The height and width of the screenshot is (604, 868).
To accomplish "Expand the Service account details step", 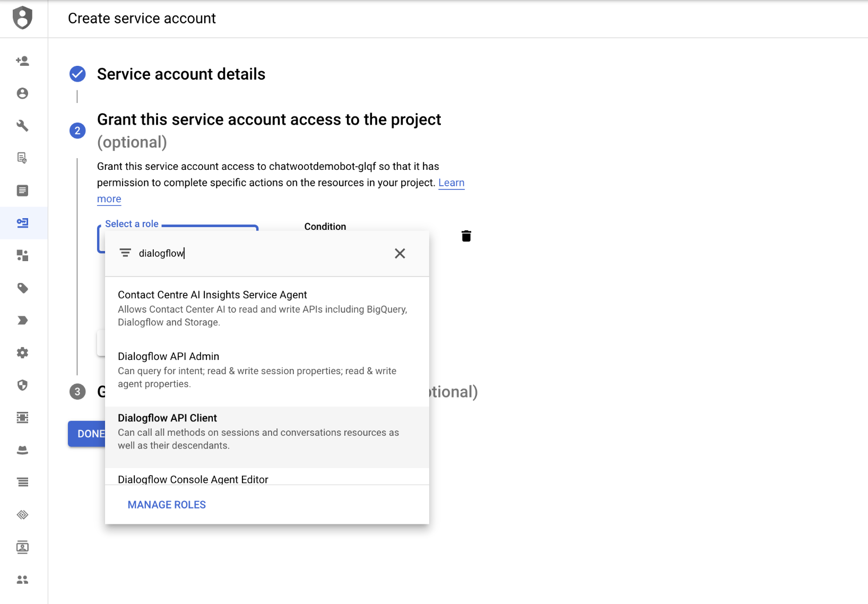I will [x=181, y=74].
